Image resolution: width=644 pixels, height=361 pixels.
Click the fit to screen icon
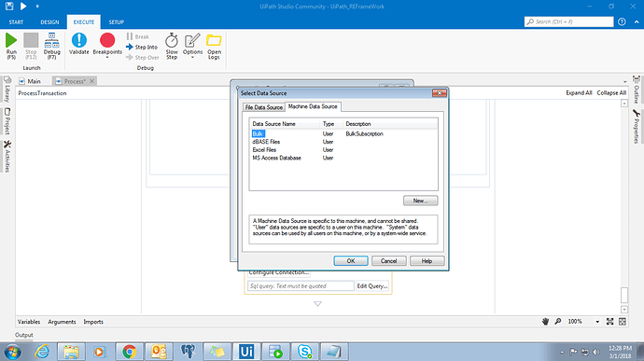609,322
